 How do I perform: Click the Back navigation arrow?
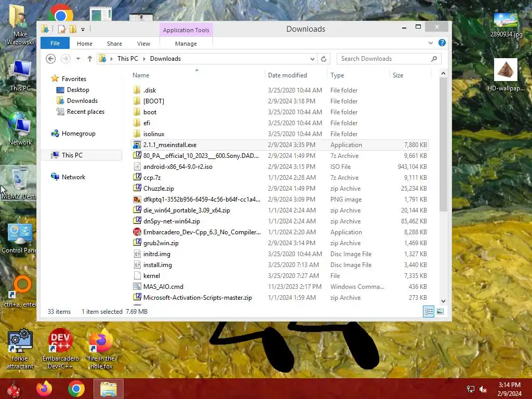tap(50, 59)
